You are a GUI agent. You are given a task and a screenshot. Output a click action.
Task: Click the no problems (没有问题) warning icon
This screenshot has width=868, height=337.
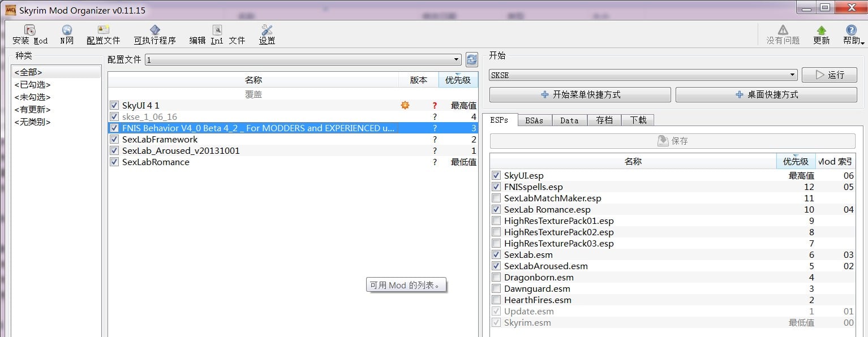click(x=783, y=30)
